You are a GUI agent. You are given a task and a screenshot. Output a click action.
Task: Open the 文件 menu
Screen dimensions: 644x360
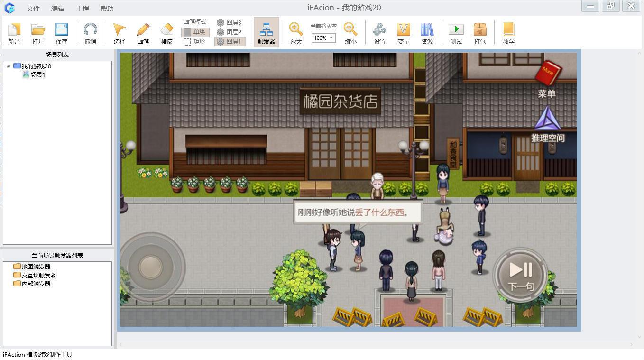pos(33,9)
